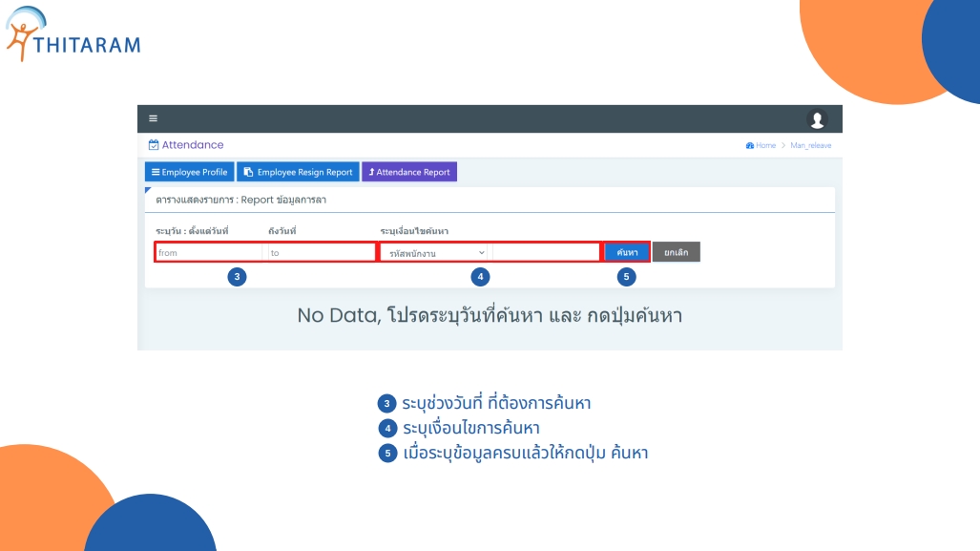The height and width of the screenshot is (551, 980).
Task: Click the Attendance page title
Action: point(193,145)
